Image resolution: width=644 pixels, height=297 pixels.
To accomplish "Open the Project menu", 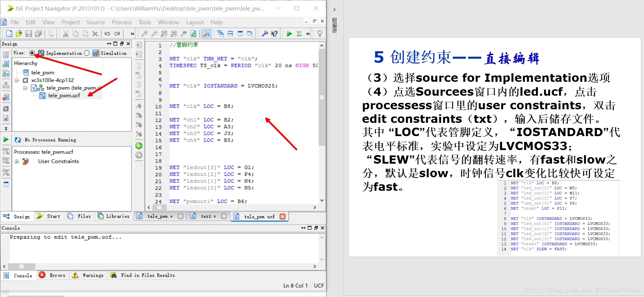I will pos(71,22).
